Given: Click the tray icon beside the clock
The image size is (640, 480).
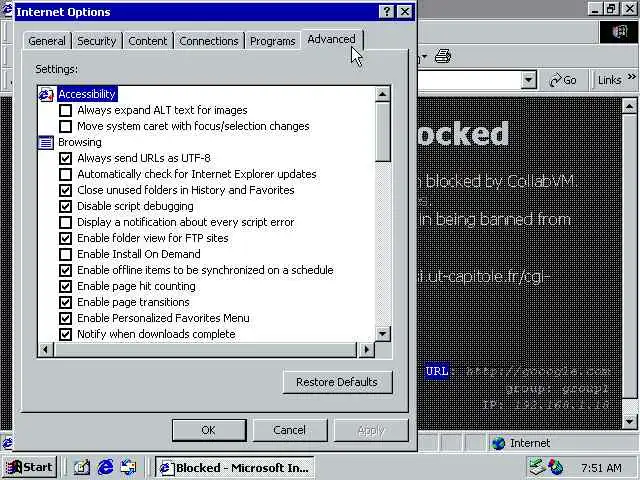Looking at the screenshot, I should 556,467.
